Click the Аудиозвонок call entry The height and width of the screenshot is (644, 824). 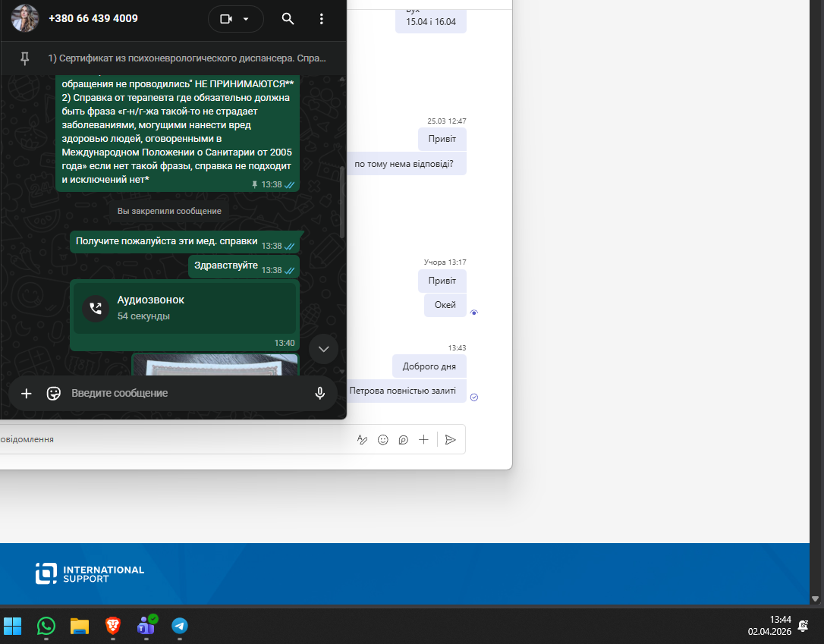(184, 308)
